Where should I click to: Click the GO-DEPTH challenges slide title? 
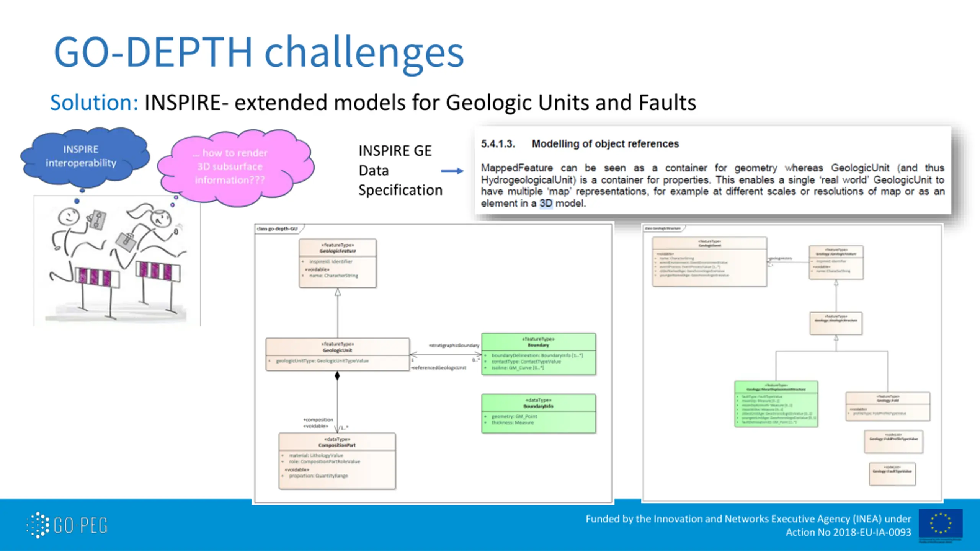pos(259,53)
